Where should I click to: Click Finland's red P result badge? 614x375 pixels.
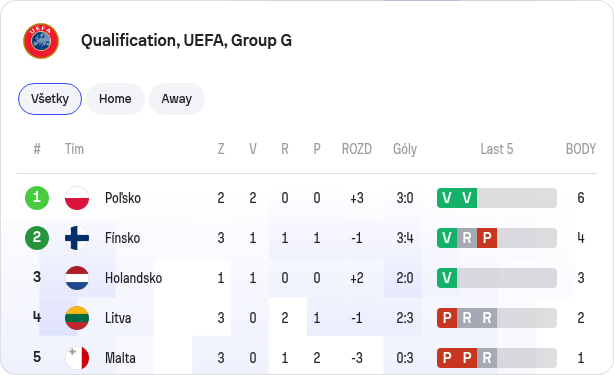tap(487, 238)
